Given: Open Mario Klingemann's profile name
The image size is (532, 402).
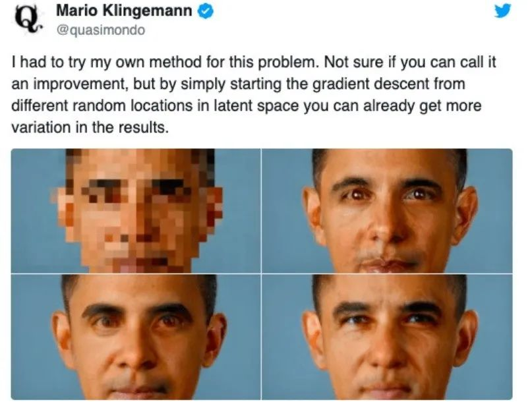Looking at the screenshot, I should point(124,11).
